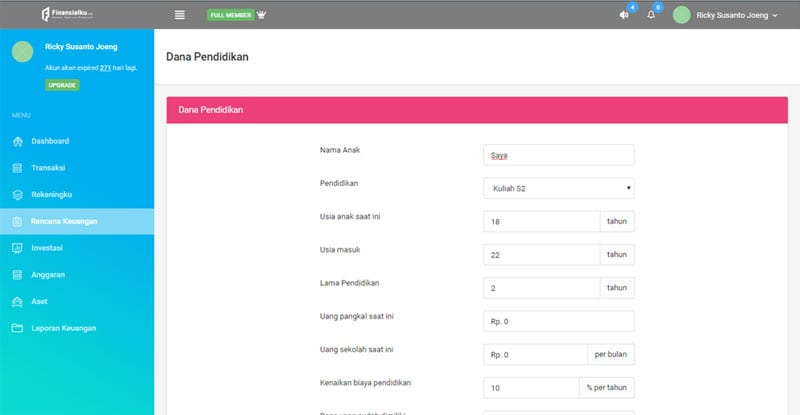Click the green UPGRADE button
The width and height of the screenshot is (800, 415).
click(x=62, y=85)
